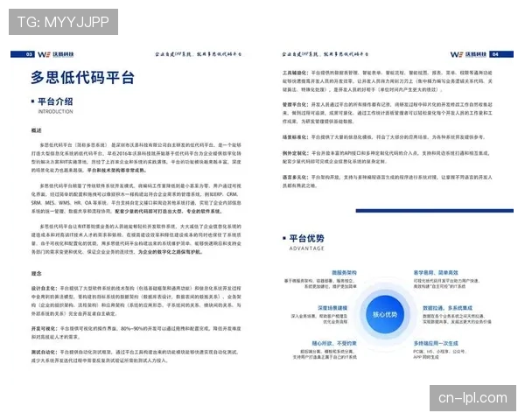Click the 平台优势 section heading
Viewport: 525px width, 420px height.
pyautogui.click(x=307, y=239)
